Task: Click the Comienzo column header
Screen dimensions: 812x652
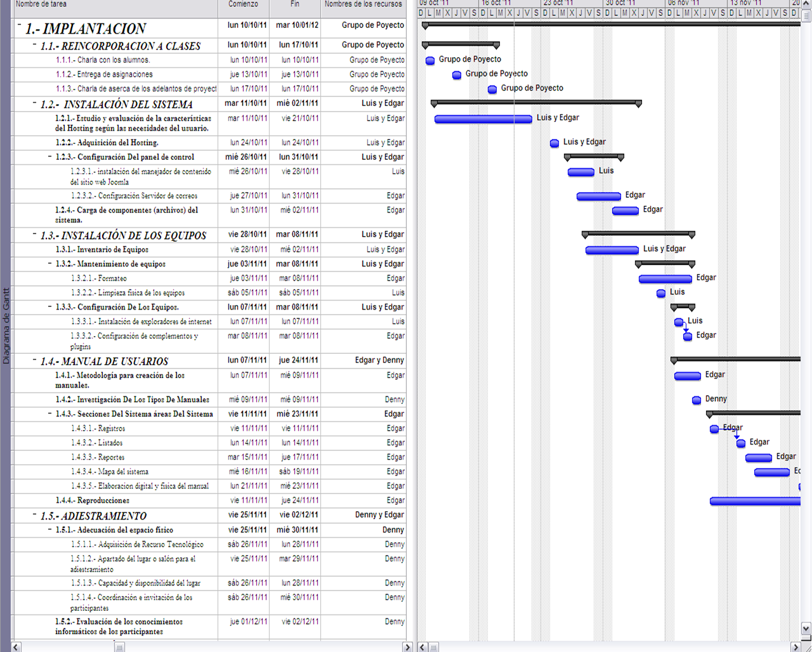Action: [x=244, y=4]
